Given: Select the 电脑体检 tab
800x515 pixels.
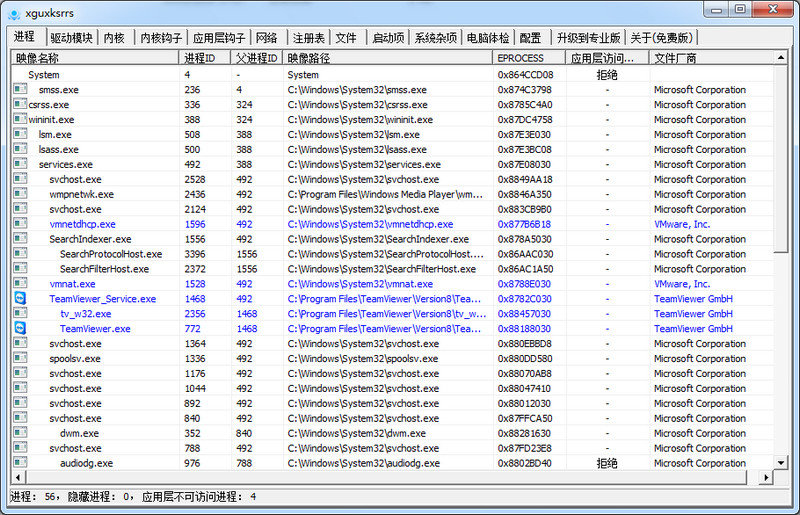Looking at the screenshot, I should (x=487, y=38).
